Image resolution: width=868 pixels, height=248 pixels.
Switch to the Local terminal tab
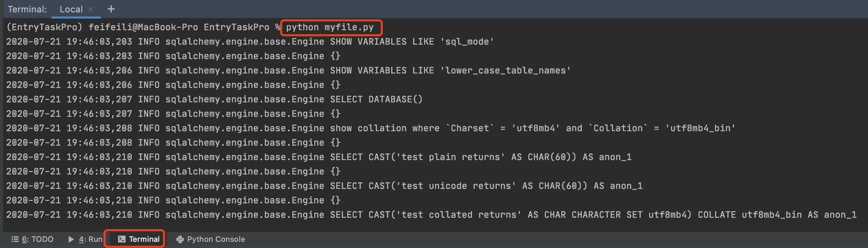pos(71,9)
